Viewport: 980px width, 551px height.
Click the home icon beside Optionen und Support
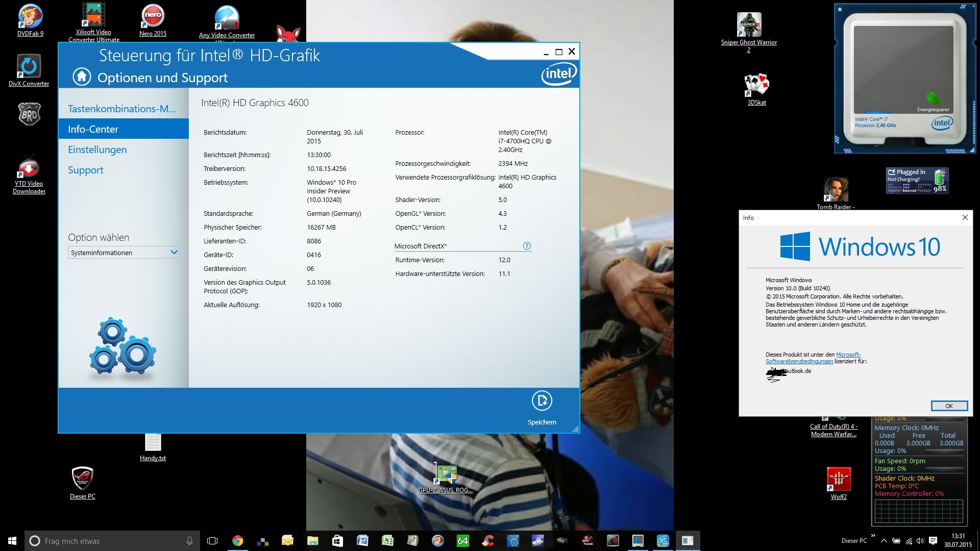[x=82, y=77]
